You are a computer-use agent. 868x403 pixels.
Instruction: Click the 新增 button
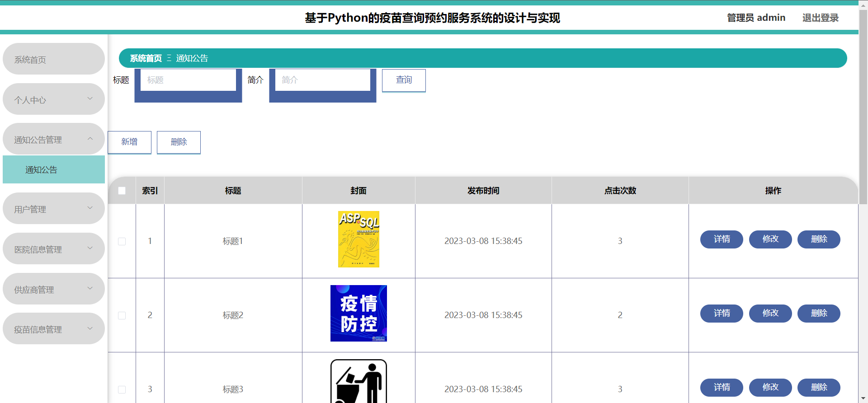[x=129, y=142]
